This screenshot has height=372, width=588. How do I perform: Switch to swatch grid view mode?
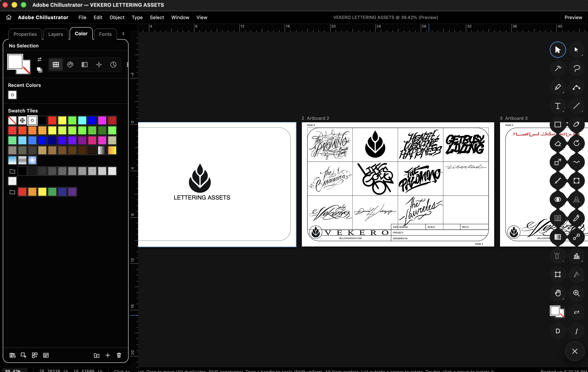[x=56, y=65]
